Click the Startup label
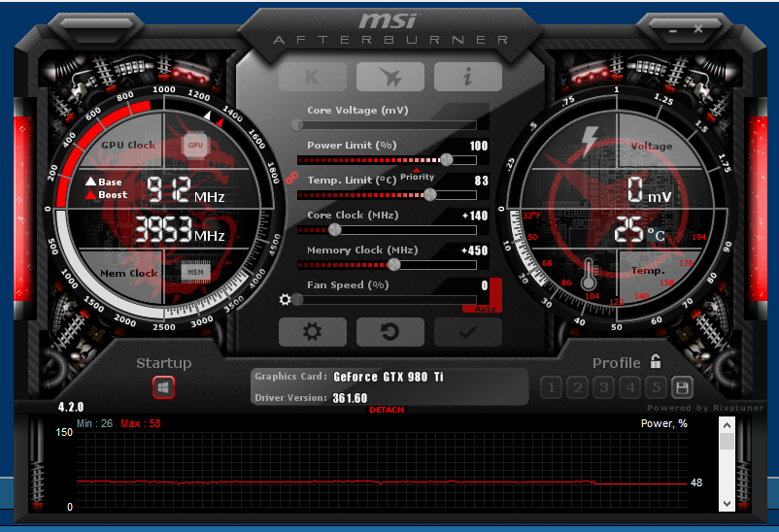 (163, 363)
